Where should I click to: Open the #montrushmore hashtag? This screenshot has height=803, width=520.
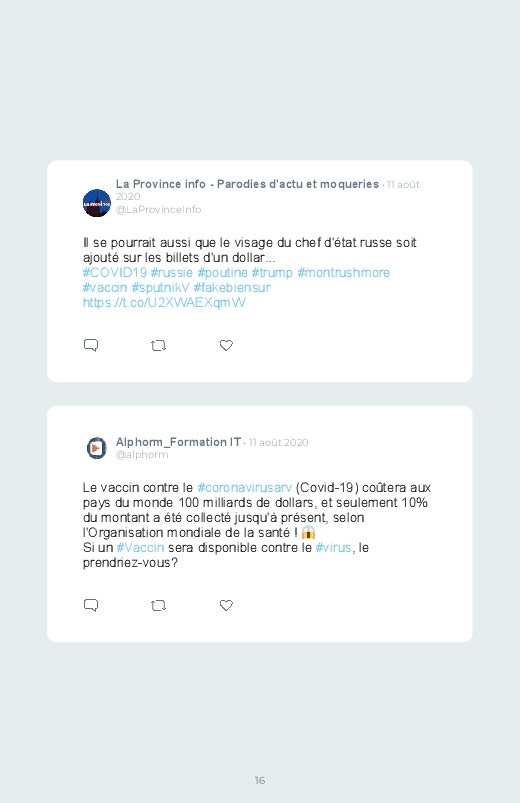point(343,272)
